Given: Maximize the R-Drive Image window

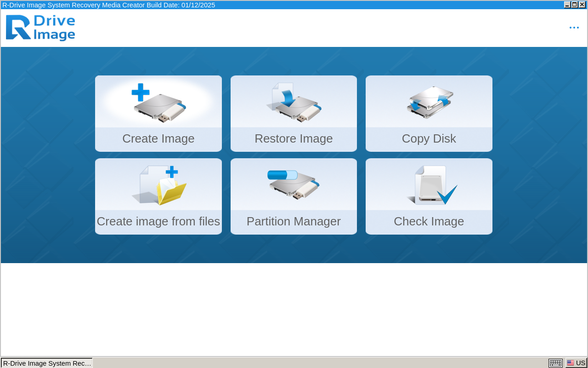Looking at the screenshot, I should [x=575, y=5].
